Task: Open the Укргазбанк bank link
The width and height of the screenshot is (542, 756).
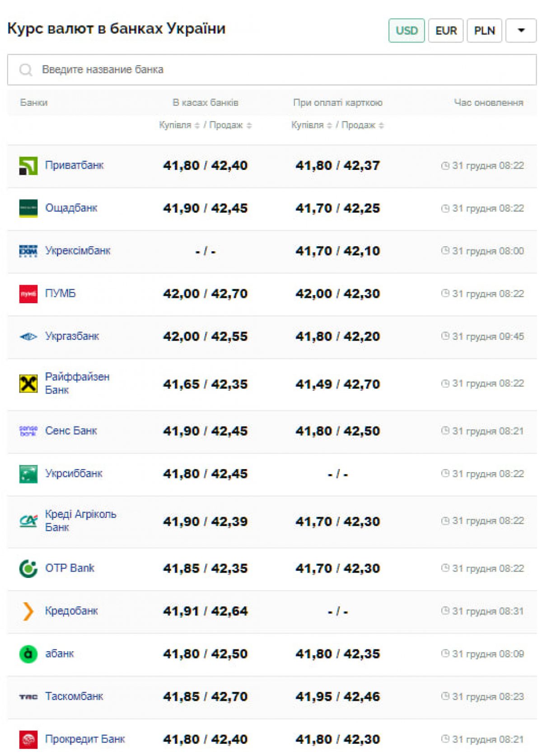Action: click(72, 336)
